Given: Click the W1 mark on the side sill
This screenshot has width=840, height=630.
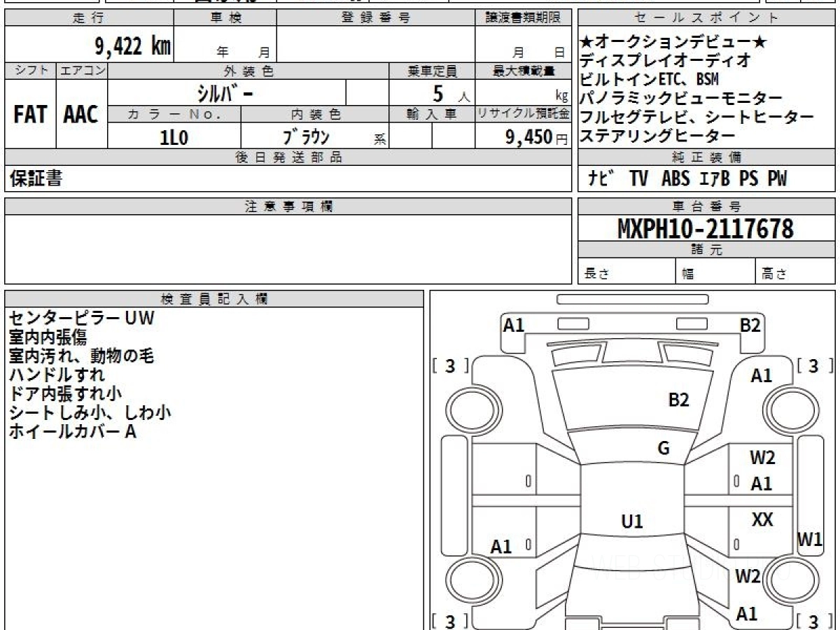Looking at the screenshot, I should pyautogui.click(x=811, y=540).
